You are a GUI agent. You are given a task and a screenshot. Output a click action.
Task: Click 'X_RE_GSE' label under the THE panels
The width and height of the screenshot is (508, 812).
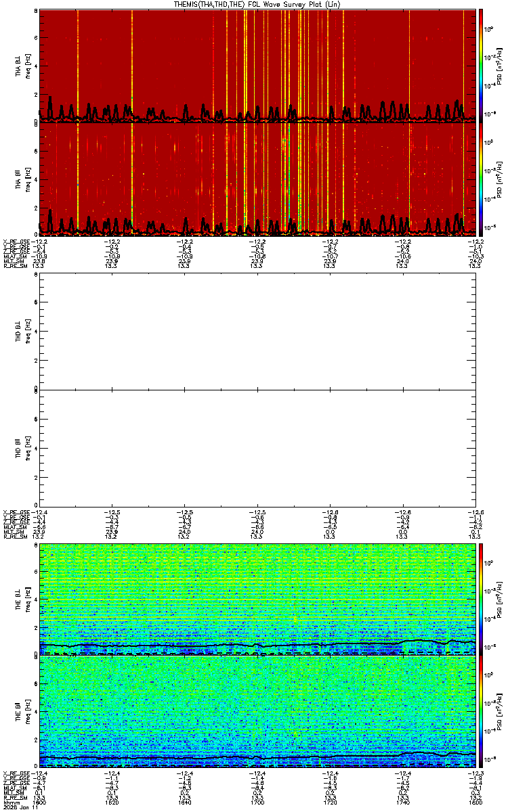[16, 773]
